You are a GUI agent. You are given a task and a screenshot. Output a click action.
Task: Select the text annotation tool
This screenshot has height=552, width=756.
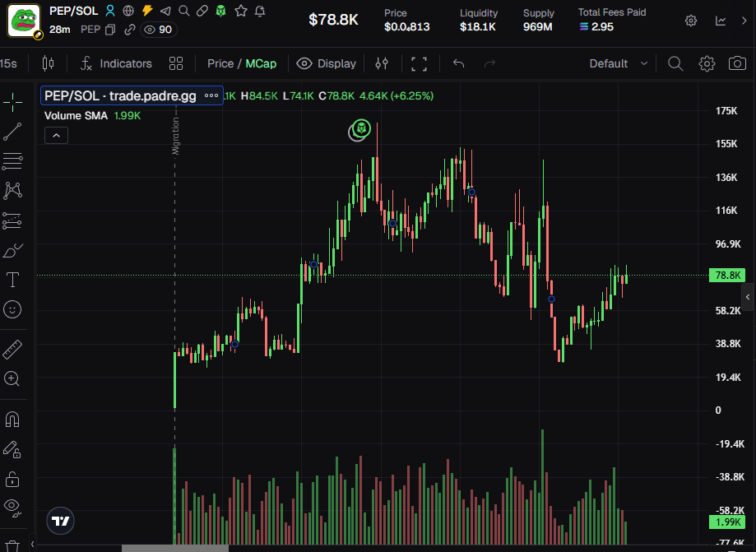click(x=12, y=280)
